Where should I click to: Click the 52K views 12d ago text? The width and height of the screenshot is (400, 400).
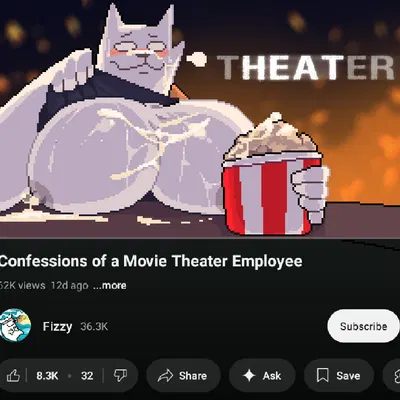coord(44,286)
